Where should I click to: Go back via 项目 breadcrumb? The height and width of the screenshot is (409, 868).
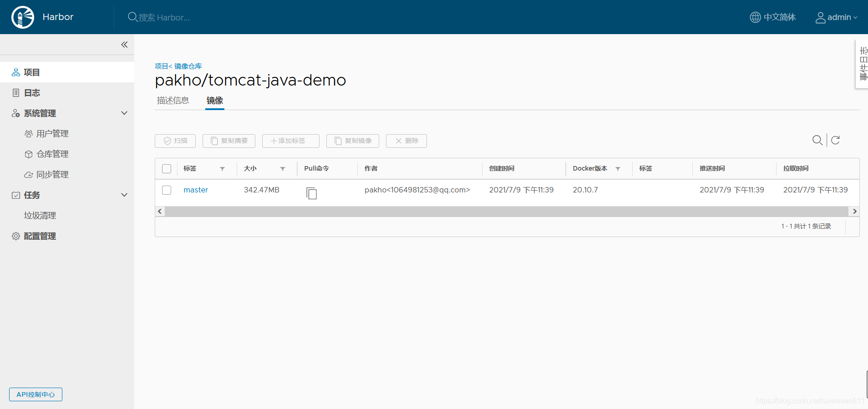[162, 66]
